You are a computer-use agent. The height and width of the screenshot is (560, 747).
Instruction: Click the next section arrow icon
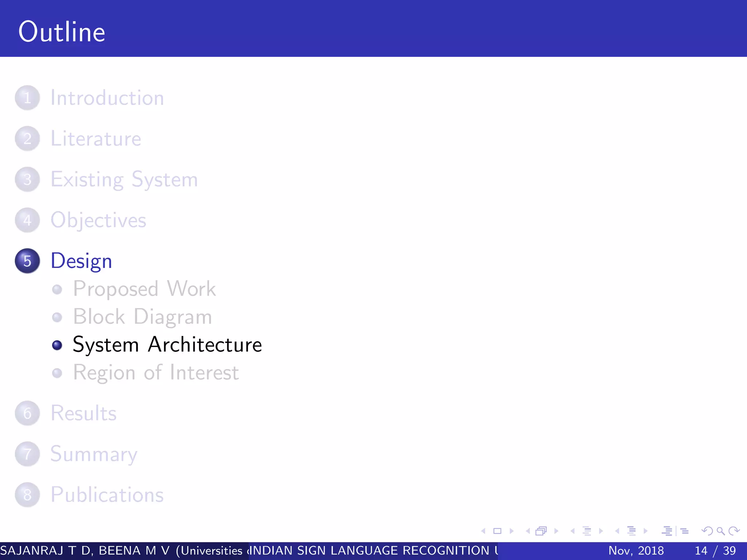click(x=646, y=531)
